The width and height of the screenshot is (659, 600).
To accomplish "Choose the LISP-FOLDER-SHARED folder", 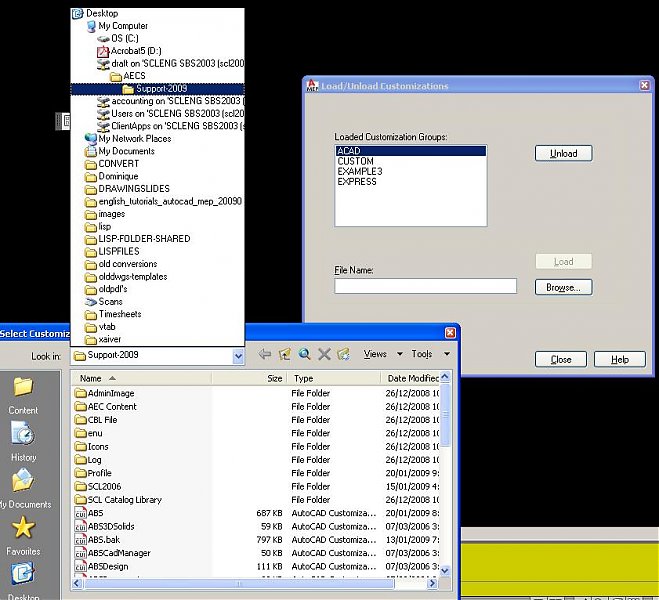I will [137, 239].
